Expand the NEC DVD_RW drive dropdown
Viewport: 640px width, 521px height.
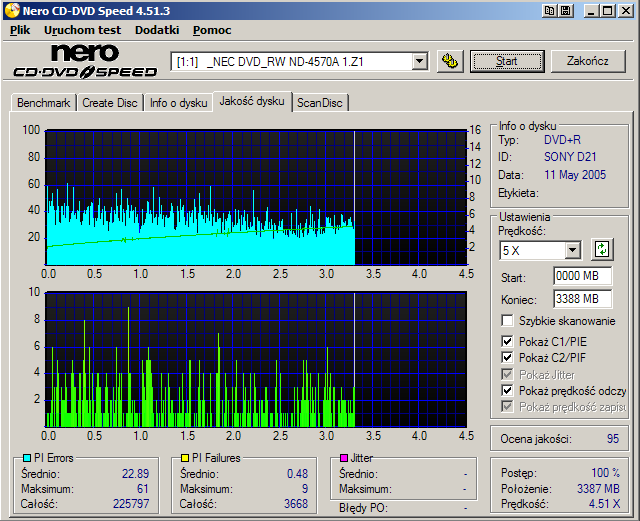[x=419, y=62]
